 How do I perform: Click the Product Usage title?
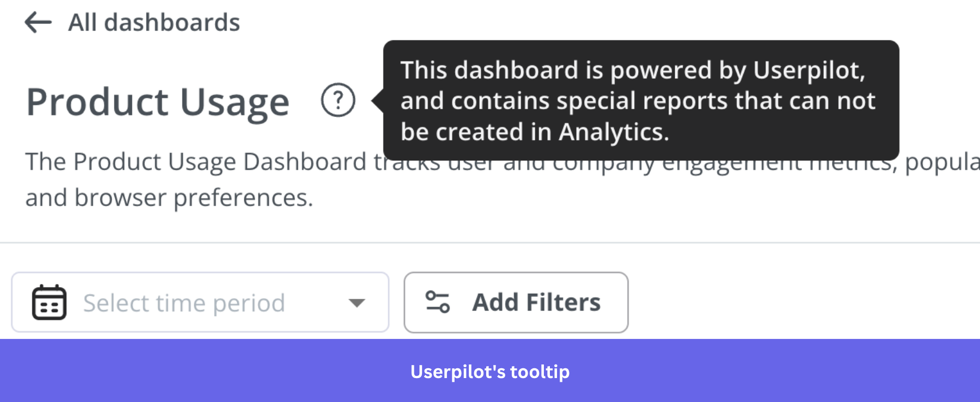(158, 101)
